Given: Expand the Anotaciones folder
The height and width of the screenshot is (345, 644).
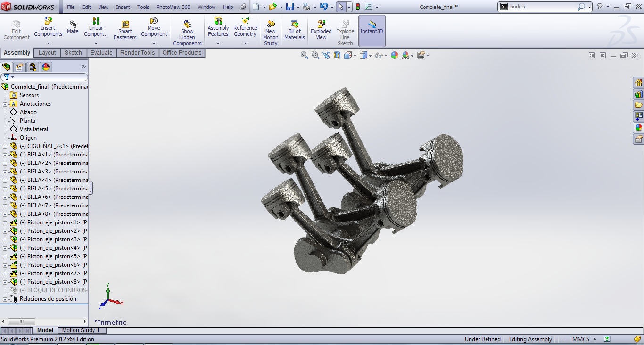Looking at the screenshot, I should (5, 104).
